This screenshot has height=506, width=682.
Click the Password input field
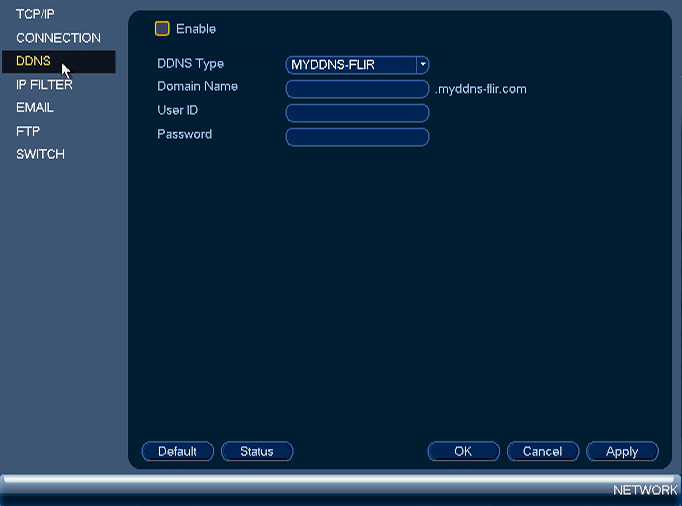(357, 137)
